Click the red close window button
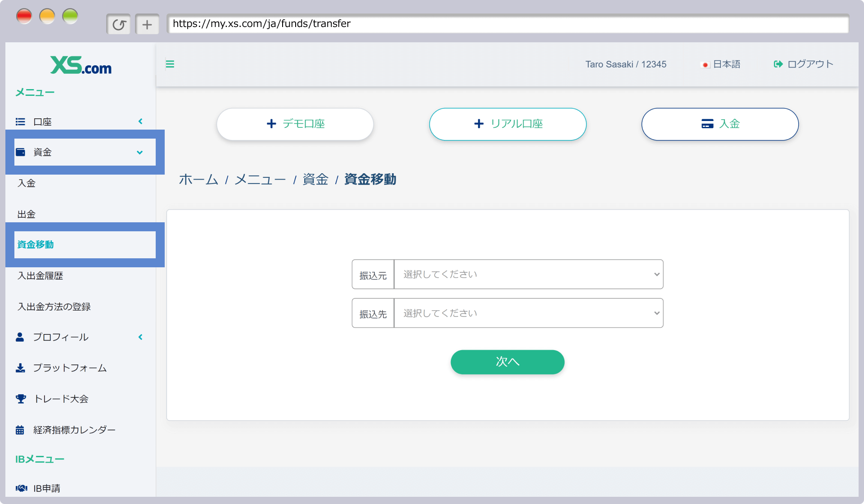 pos(24,16)
